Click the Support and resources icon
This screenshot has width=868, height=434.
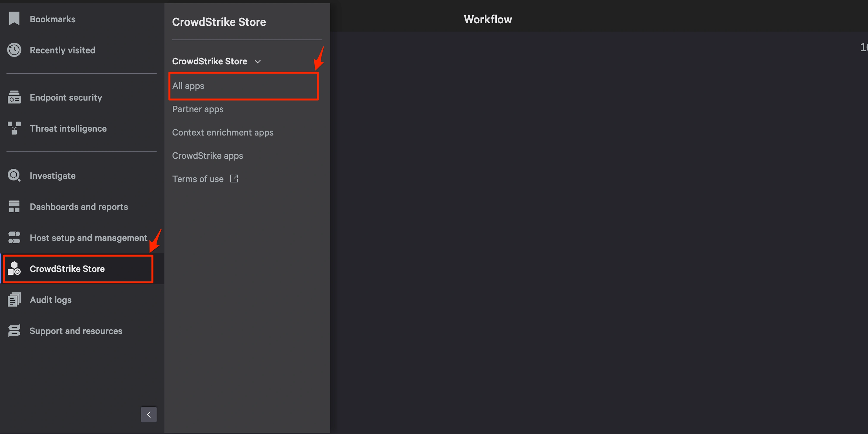pos(14,331)
